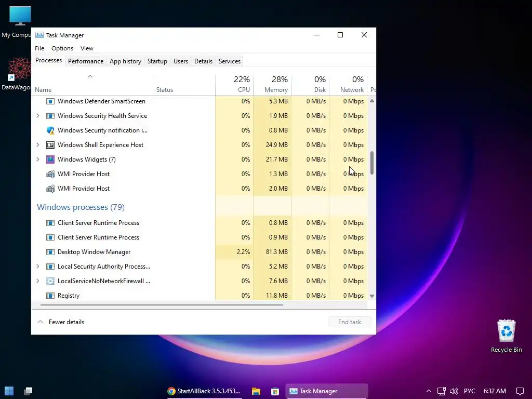Switch to the Chrome StartAllBack taskbar window

(205, 391)
